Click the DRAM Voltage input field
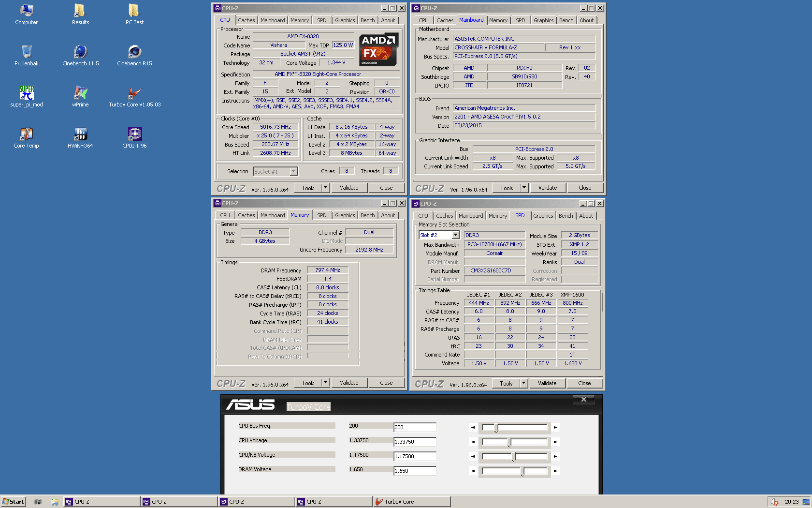The width and height of the screenshot is (812, 508). [x=415, y=471]
